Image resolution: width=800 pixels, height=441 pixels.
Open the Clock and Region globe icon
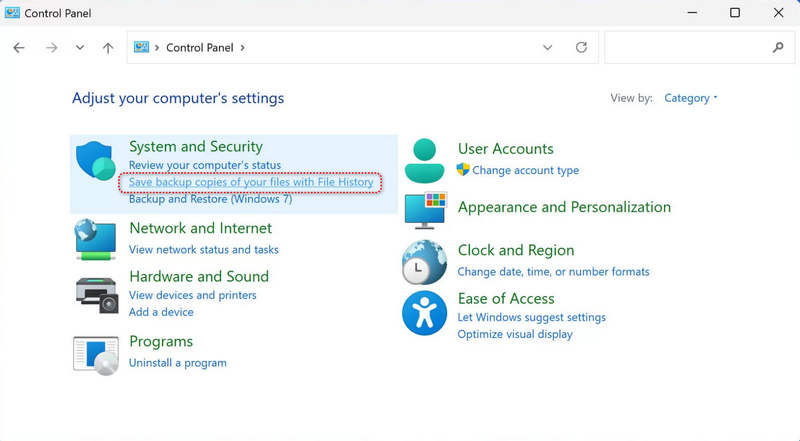click(x=424, y=262)
